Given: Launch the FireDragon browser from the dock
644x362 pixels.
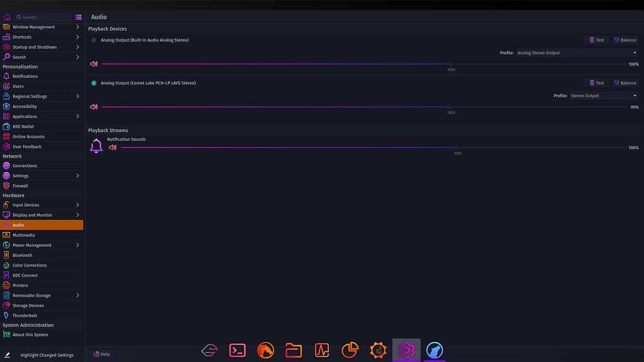Looking at the screenshot, I should tap(265, 350).
